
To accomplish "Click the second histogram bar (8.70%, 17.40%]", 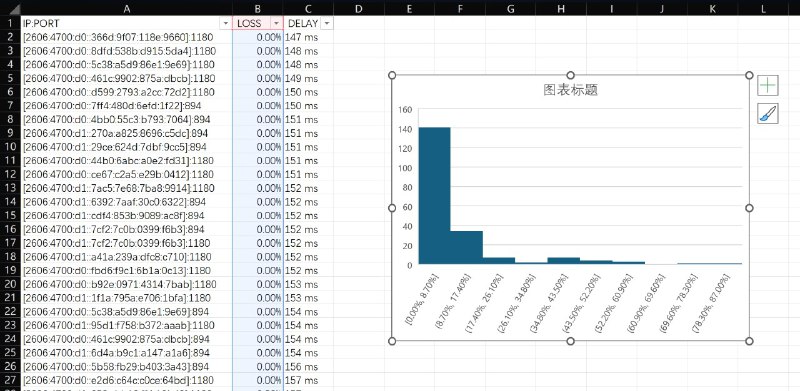I will (467, 248).
